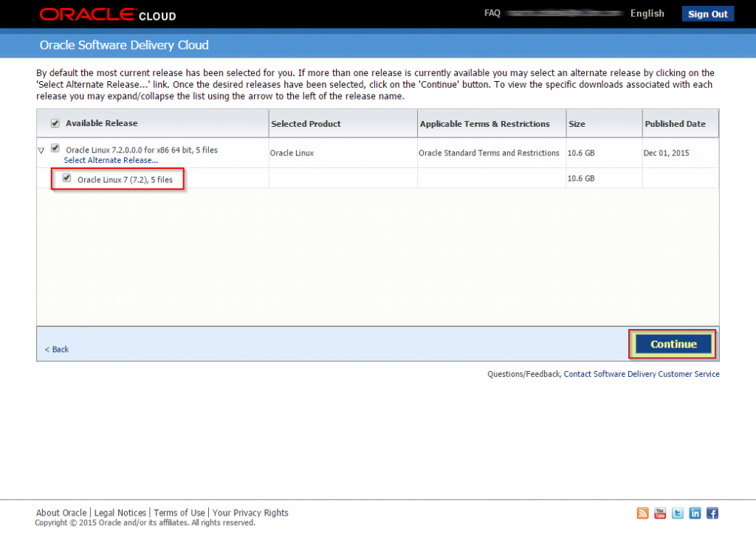Uncheck the Available Release header checkbox
This screenshot has height=537, width=756.
coord(55,122)
